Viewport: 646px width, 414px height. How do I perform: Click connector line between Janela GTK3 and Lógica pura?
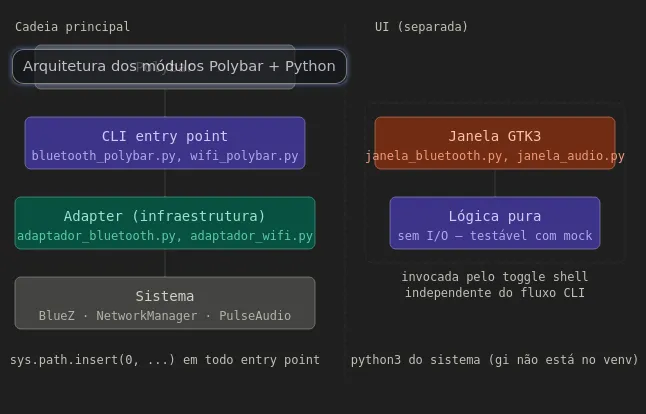click(x=495, y=183)
